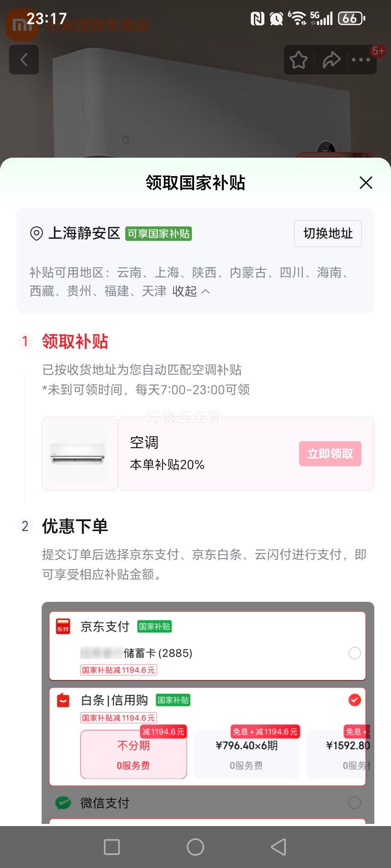Viewport: 391px width, 868px height.
Task: Tap the back arrow icon
Action: [24, 60]
